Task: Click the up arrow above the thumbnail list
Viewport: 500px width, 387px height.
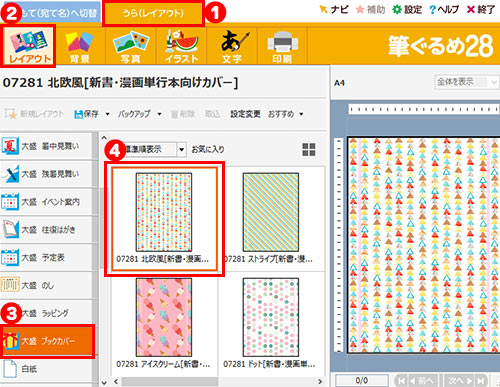Action: coord(104,137)
